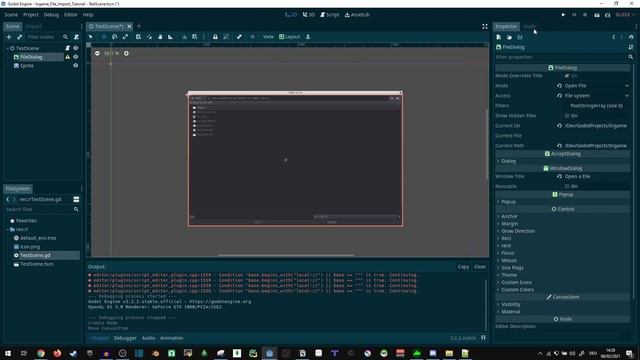
Task: Choose the Move Mode tool
Action: click(104, 37)
